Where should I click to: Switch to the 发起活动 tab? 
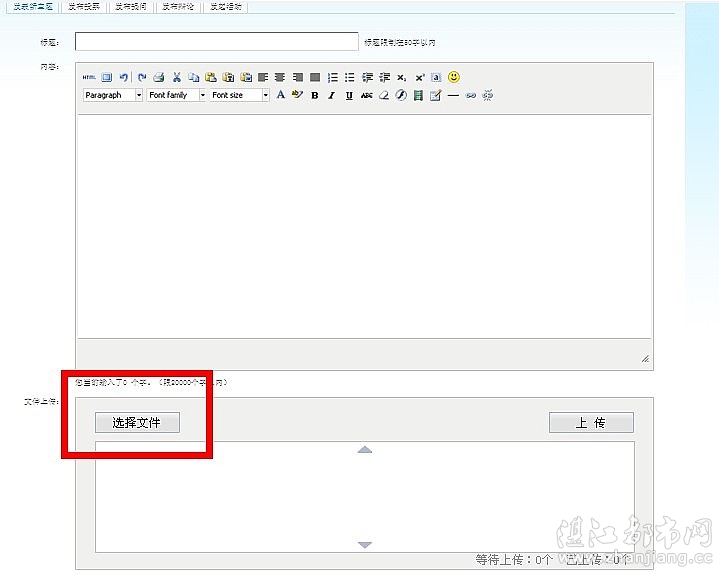[225, 6]
